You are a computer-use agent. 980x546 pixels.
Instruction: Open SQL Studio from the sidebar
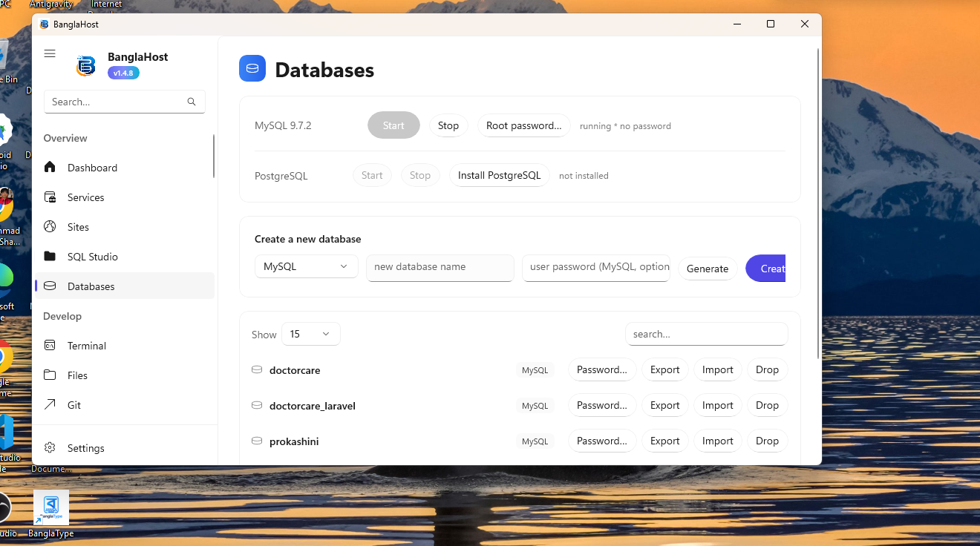coord(125,256)
